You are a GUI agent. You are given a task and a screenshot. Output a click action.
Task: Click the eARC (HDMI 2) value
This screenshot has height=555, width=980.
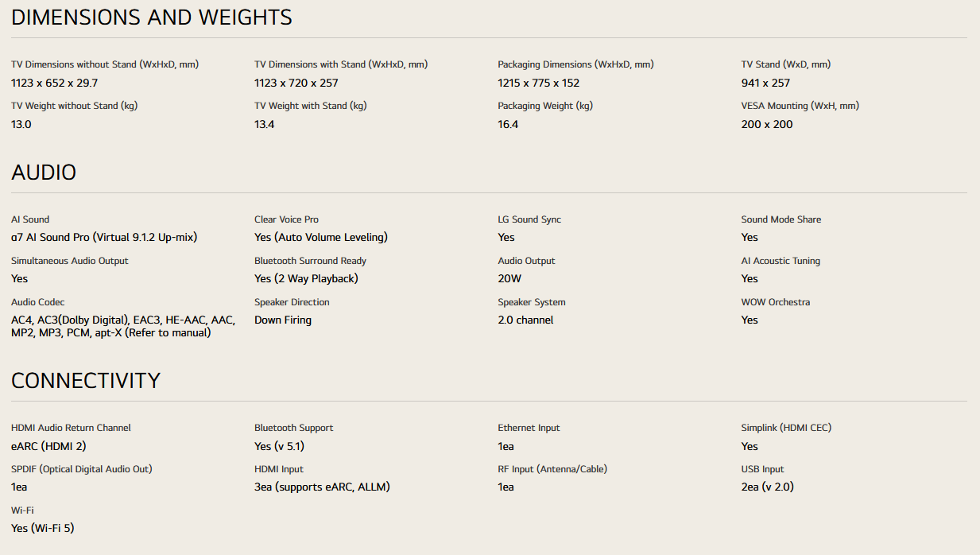[48, 446]
